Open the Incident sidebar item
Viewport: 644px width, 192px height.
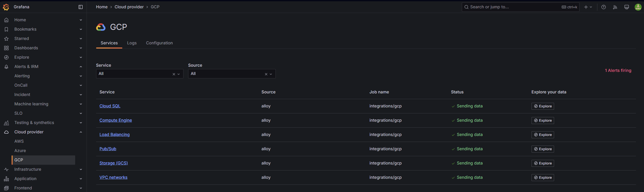[22, 95]
